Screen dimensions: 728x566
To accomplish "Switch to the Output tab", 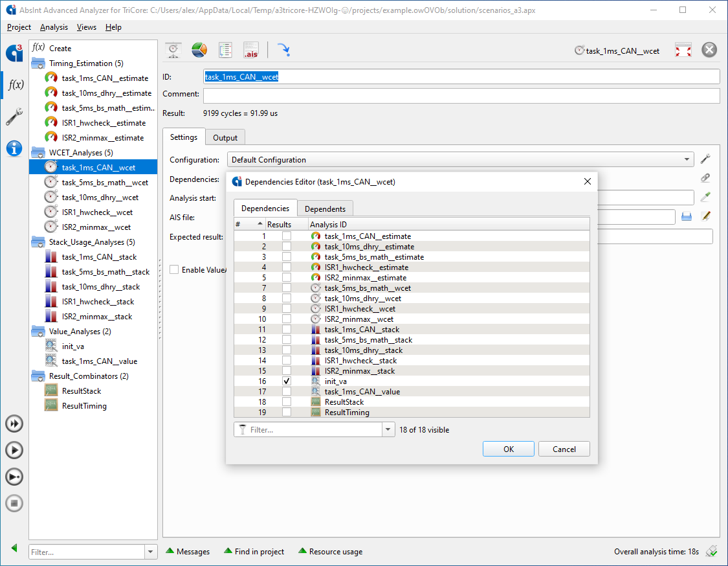I will coord(225,137).
